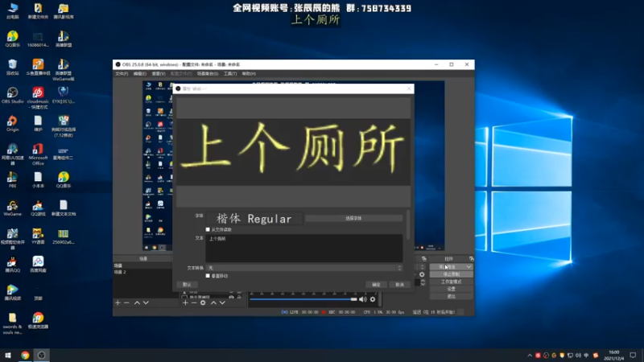The image size is (644, 362).
Task: Click properties dialog vertical scrollbar
Action: [x=408, y=225]
